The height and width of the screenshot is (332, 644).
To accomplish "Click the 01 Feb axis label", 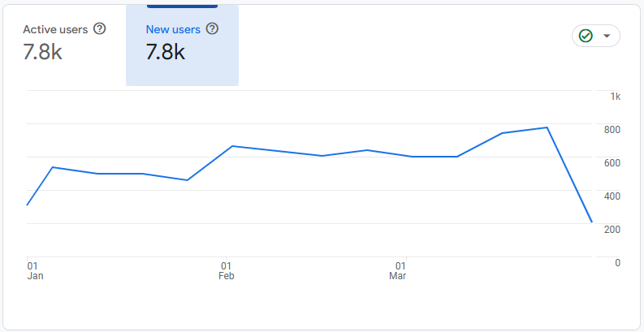I will (227, 271).
